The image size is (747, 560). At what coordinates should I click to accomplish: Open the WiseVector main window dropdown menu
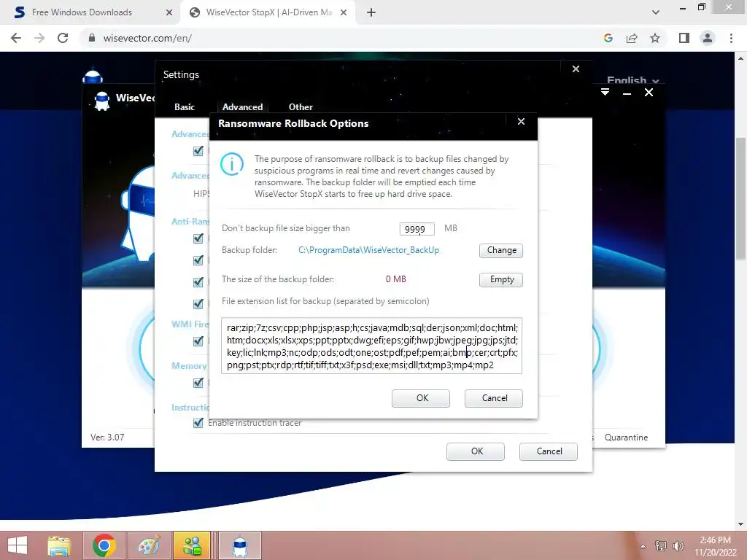[605, 92]
